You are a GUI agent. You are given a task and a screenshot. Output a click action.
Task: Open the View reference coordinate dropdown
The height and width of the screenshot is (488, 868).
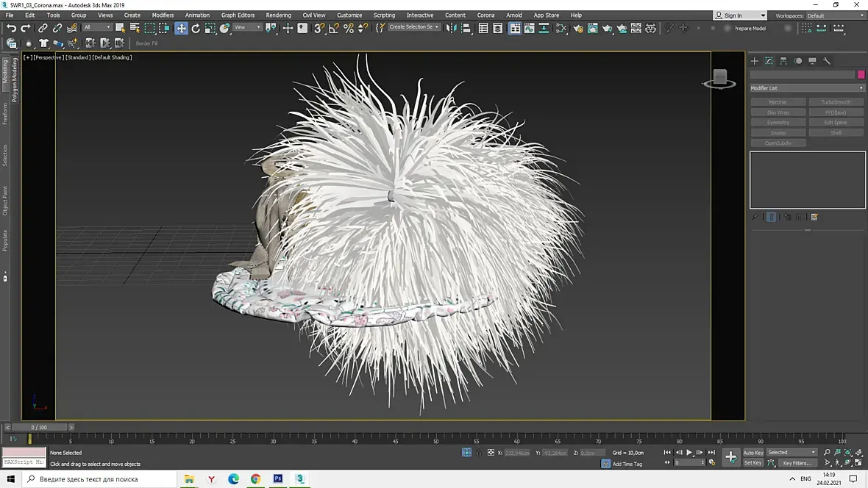coord(248,28)
